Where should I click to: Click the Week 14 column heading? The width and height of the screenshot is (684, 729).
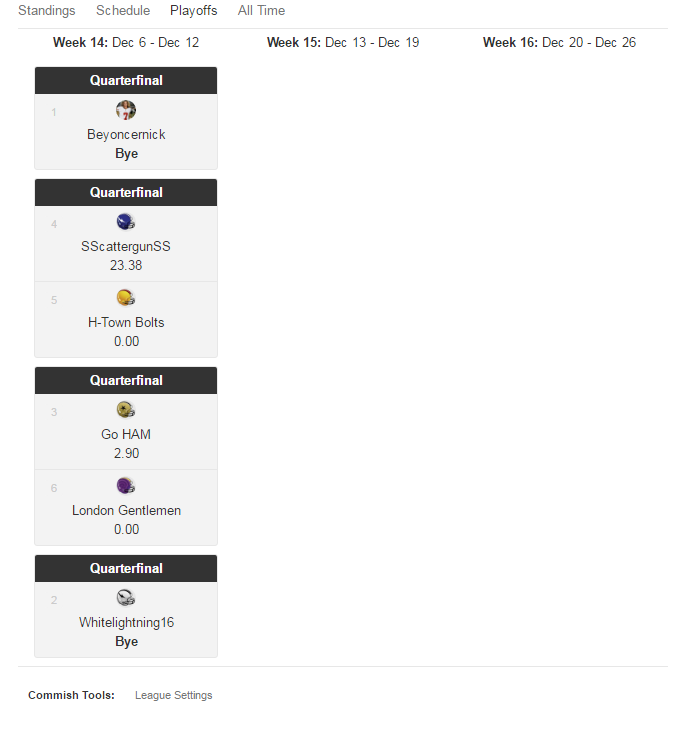[126, 43]
